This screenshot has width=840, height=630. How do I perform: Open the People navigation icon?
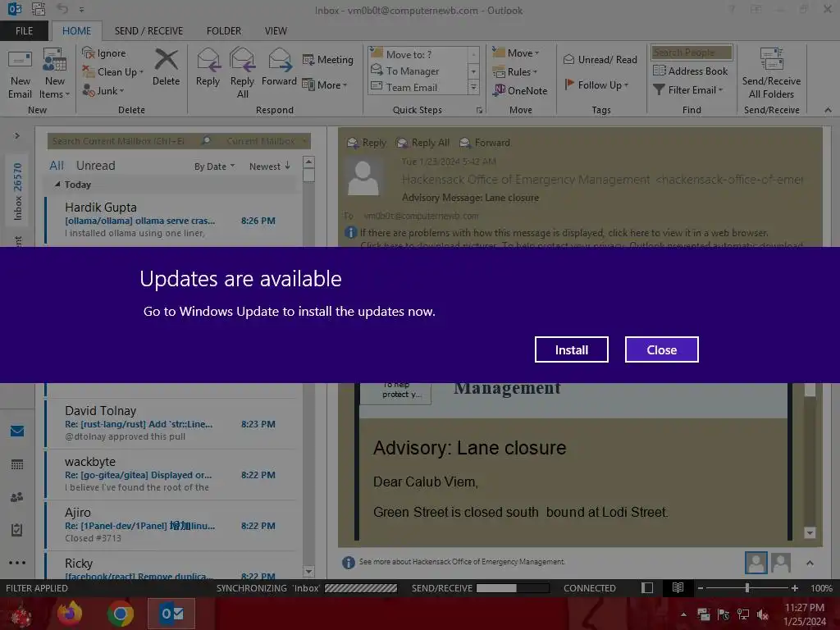pos(17,497)
